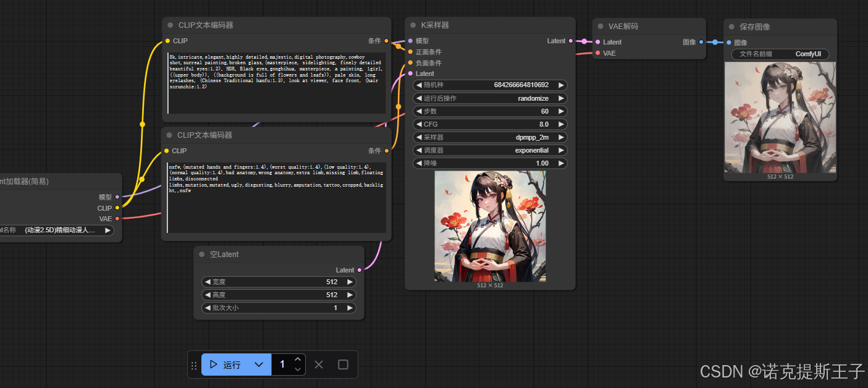
Task: Click the 模型 output socket on checkpoint loader
Action: click(x=117, y=197)
